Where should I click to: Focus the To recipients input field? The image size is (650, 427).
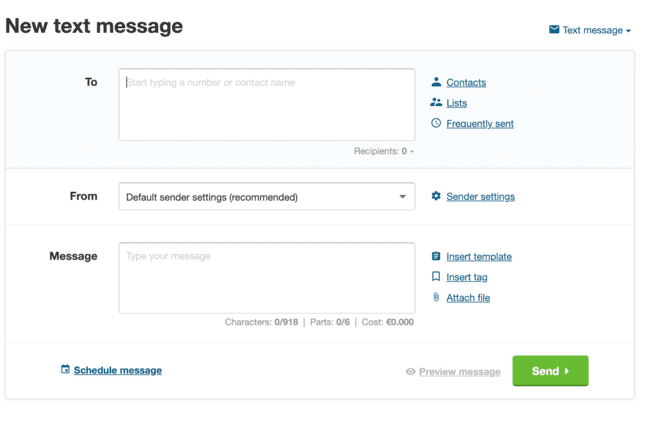tap(266, 104)
